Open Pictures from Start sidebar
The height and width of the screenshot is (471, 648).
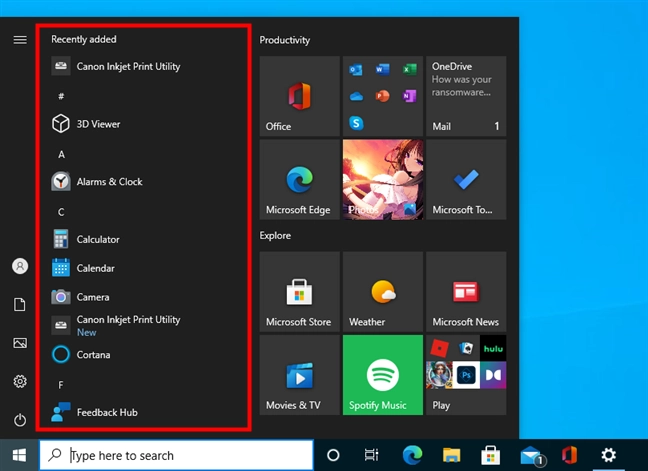coord(20,343)
